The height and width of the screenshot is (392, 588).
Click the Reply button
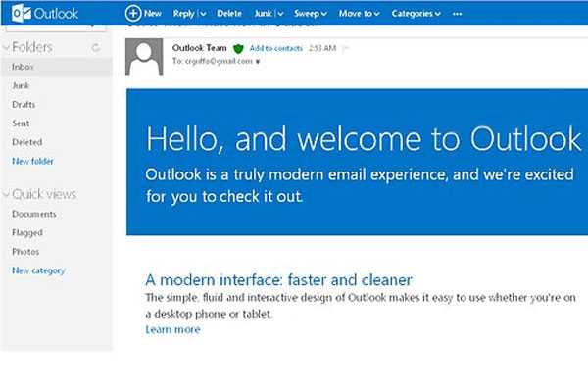point(183,14)
